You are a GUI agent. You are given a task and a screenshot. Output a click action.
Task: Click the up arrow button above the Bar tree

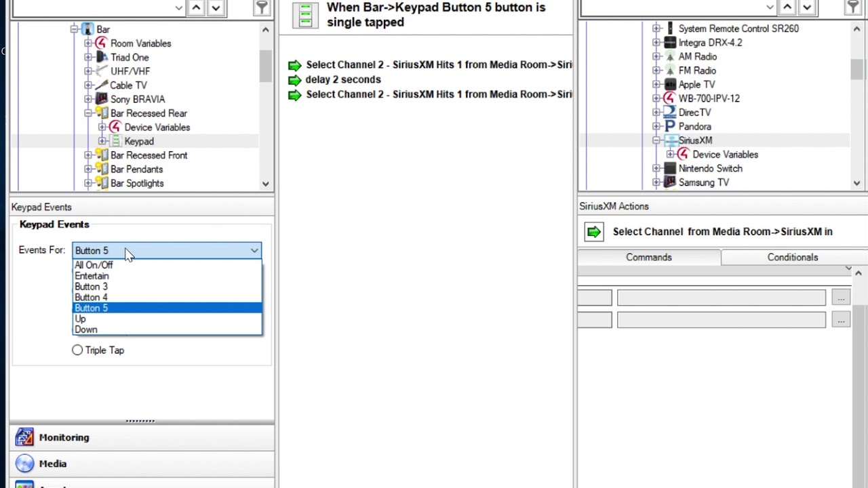click(196, 7)
